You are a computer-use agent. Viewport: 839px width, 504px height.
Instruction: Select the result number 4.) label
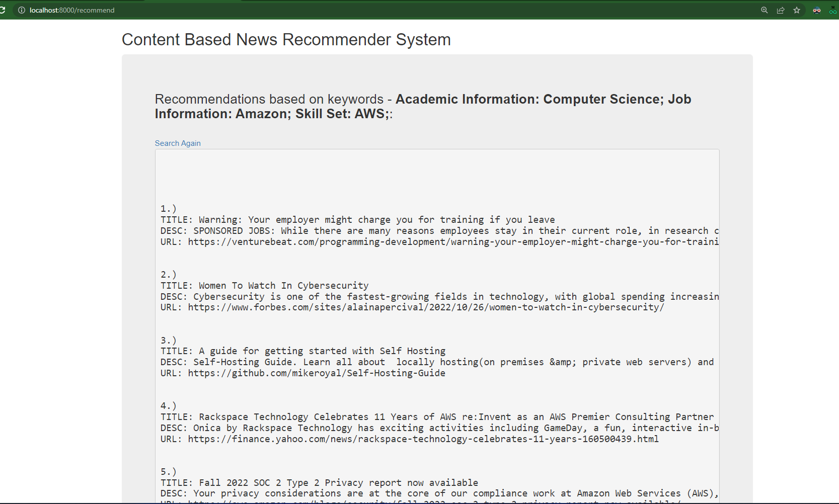pyautogui.click(x=169, y=406)
